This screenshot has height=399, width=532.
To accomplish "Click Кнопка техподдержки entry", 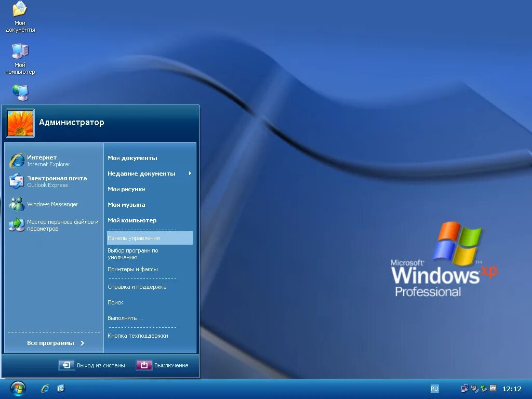I will coord(150,336).
